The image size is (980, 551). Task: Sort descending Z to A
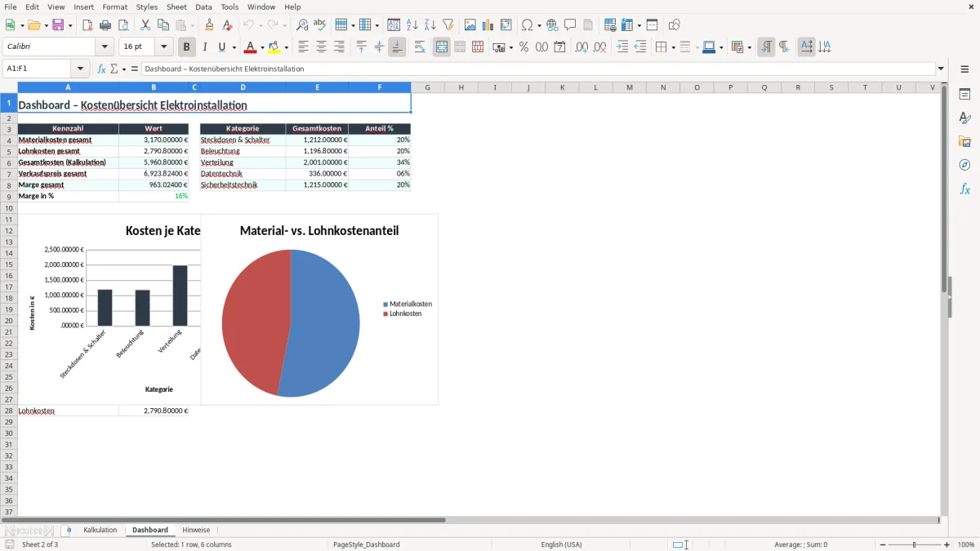point(430,25)
